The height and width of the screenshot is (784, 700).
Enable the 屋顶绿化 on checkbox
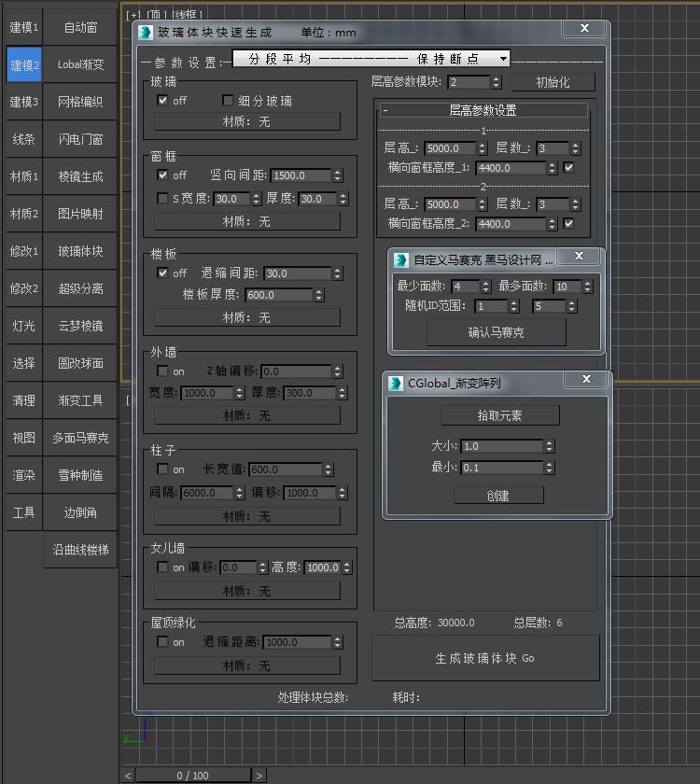(162, 641)
